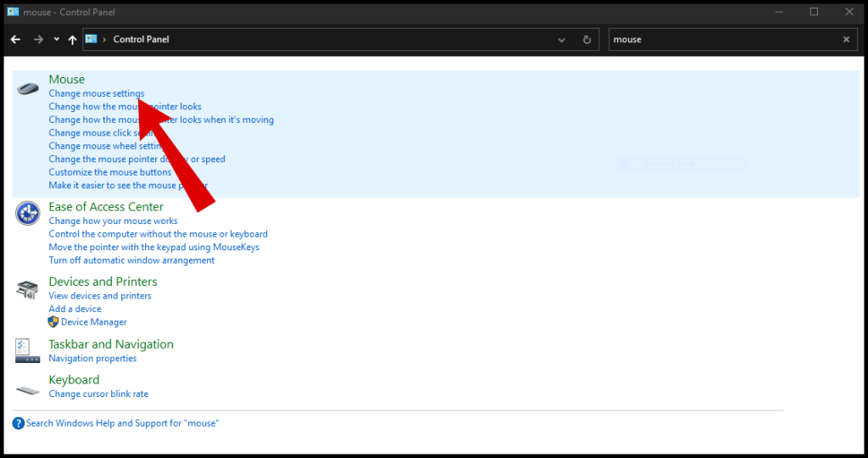The image size is (868, 458).
Task: Click Navigation properties link
Action: tap(92, 359)
